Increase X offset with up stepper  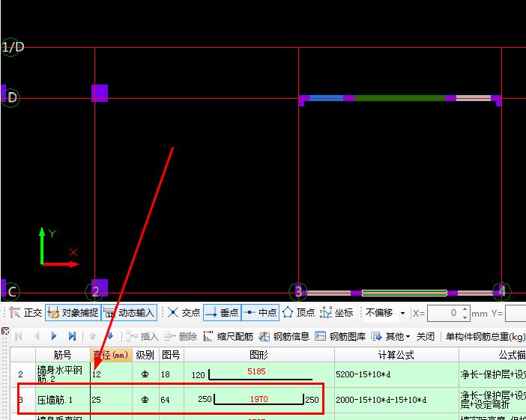465,309
